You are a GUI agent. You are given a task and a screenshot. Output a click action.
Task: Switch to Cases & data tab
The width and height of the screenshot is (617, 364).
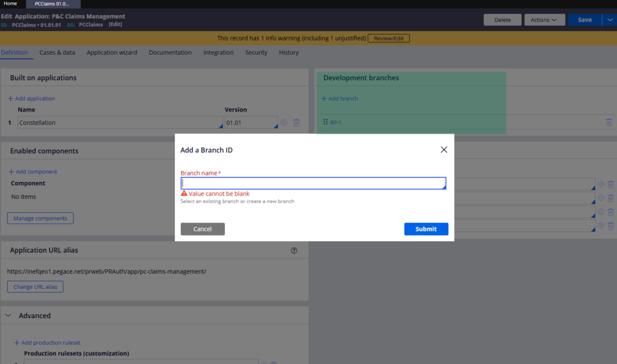(x=57, y=52)
